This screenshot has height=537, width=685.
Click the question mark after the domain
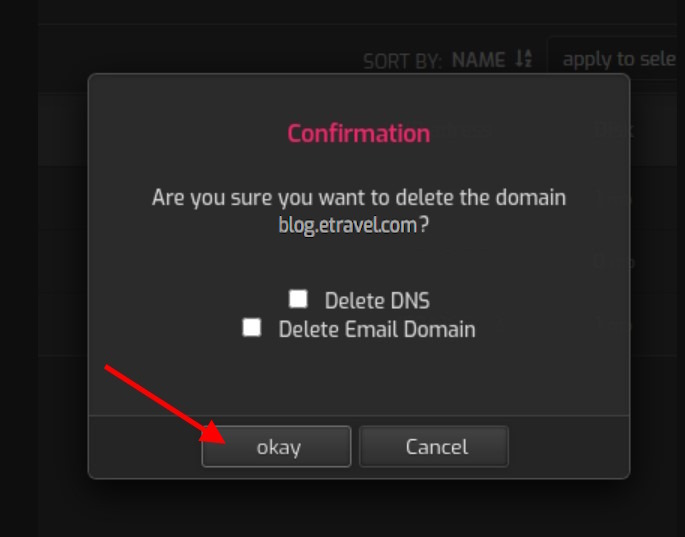tap(424, 225)
